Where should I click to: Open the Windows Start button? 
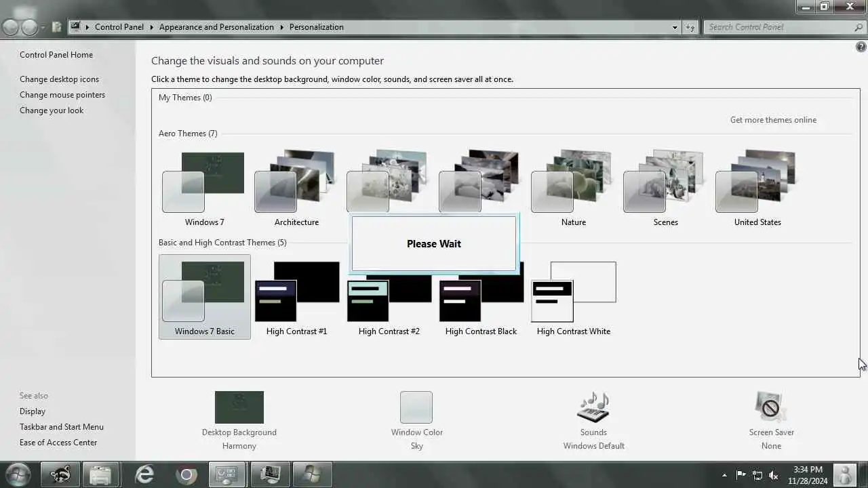point(18,474)
